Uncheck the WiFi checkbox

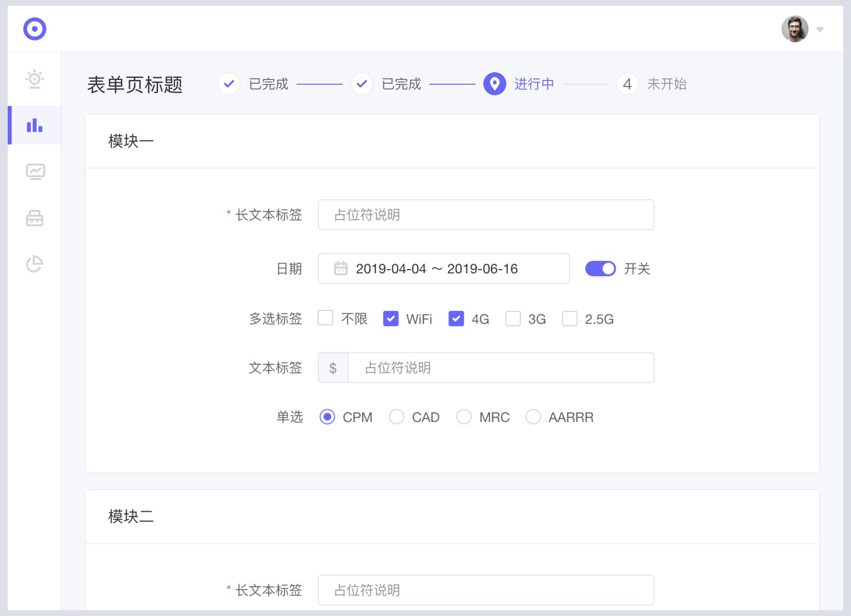point(391,318)
